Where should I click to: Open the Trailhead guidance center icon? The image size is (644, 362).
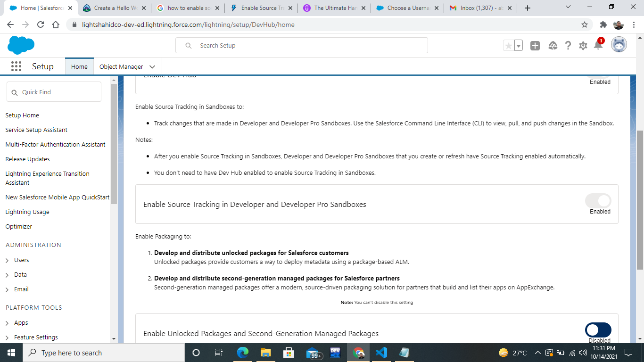pyautogui.click(x=553, y=46)
